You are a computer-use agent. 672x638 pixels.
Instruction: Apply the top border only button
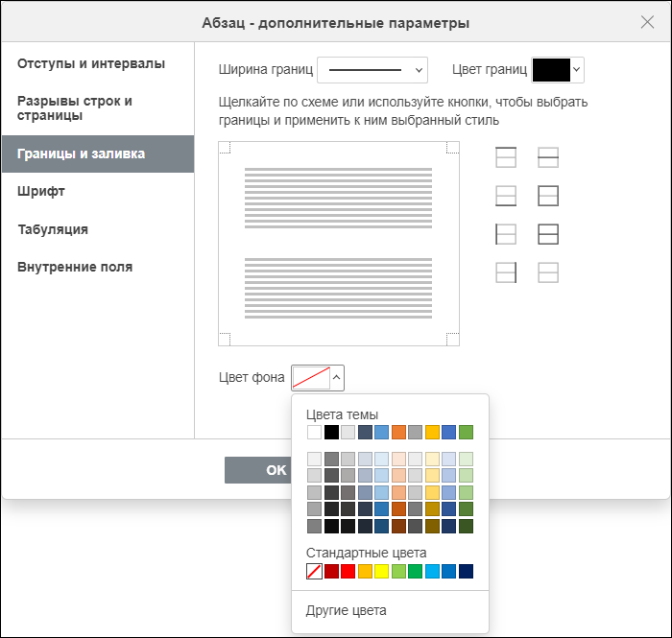click(x=506, y=157)
